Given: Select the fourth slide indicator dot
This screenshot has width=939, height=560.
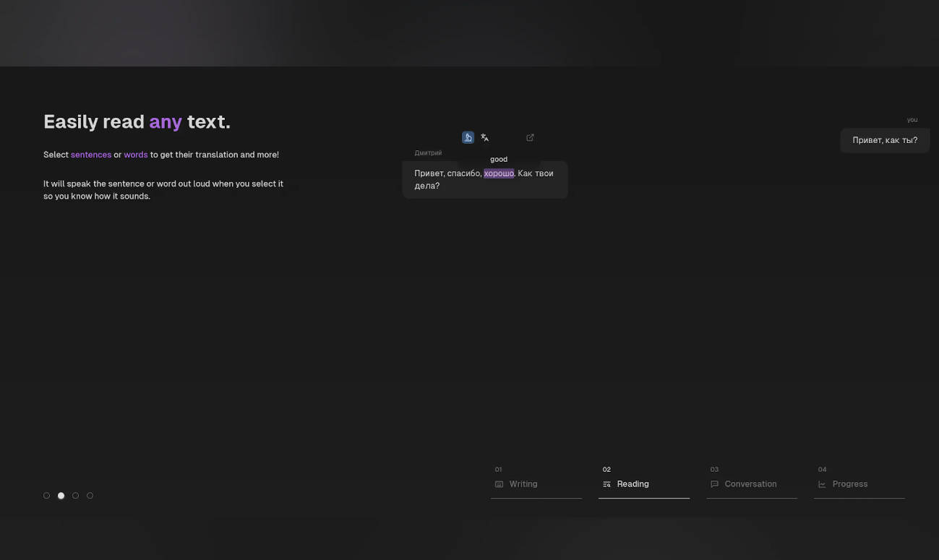Looking at the screenshot, I should click(x=90, y=496).
